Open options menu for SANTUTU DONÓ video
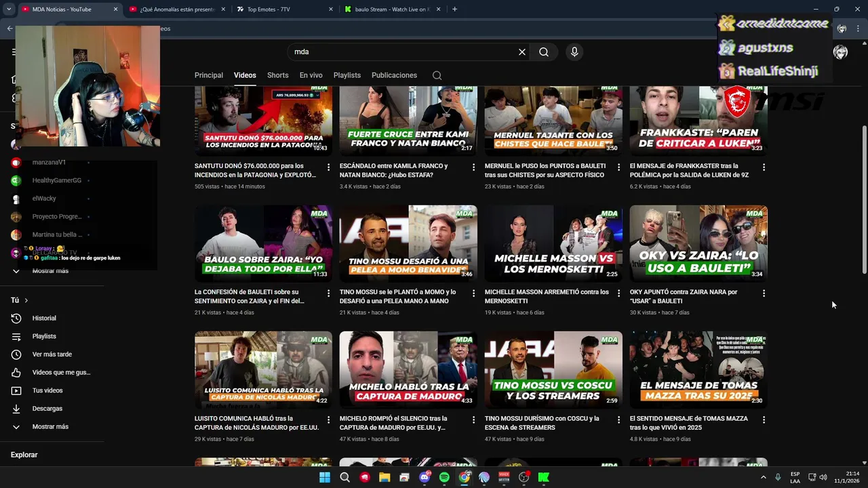868x488 pixels. [x=329, y=167]
